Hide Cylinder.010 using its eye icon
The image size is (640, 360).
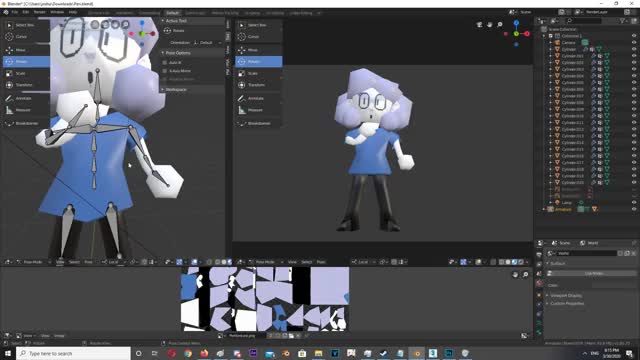click(634, 116)
